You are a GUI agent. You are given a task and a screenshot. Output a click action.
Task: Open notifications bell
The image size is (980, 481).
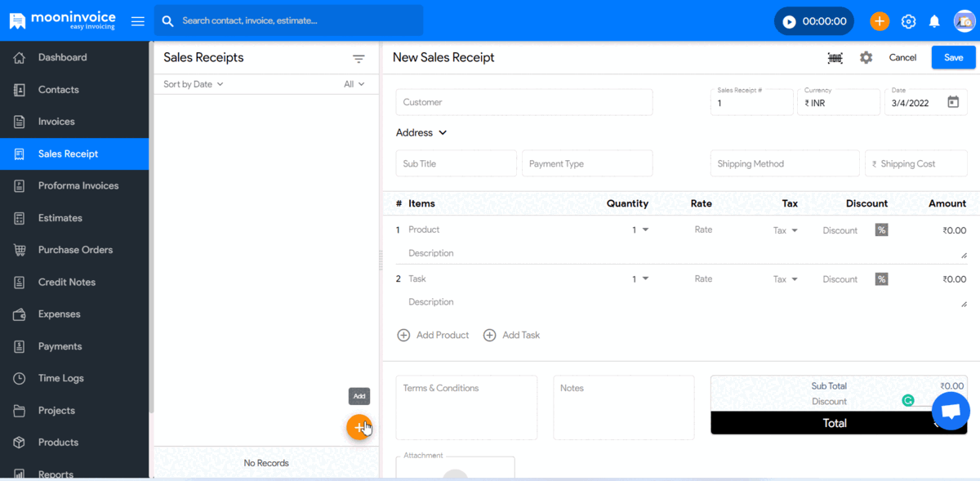[x=934, y=21]
